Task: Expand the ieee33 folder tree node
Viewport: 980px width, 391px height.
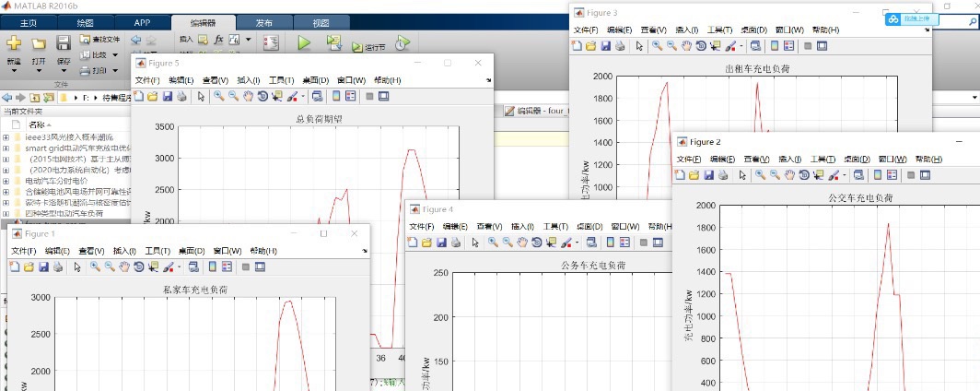Action: [6, 137]
